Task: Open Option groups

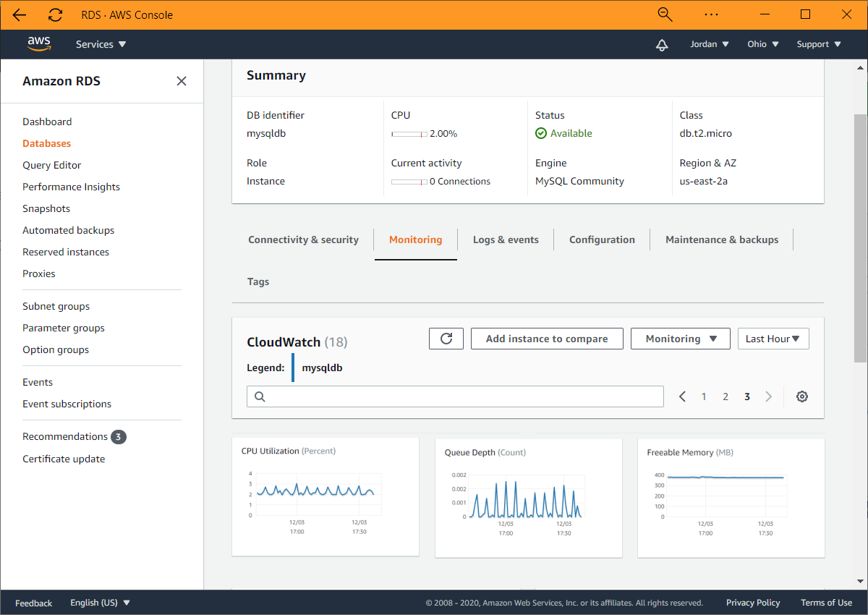Action: coord(56,349)
